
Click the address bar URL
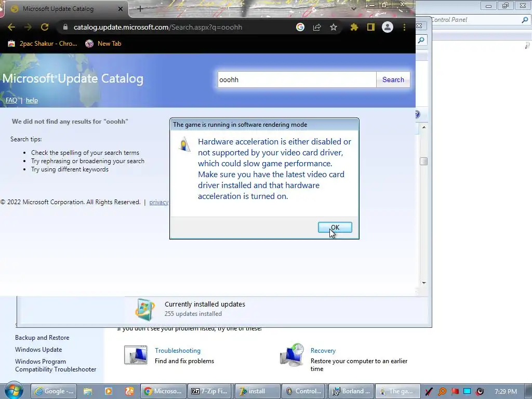coord(158,27)
